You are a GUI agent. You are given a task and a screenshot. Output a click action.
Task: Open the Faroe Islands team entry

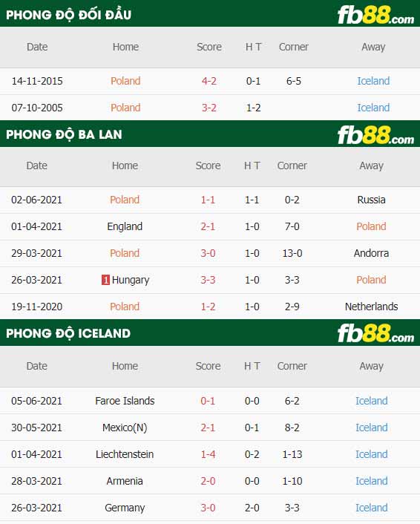pyautogui.click(x=125, y=401)
